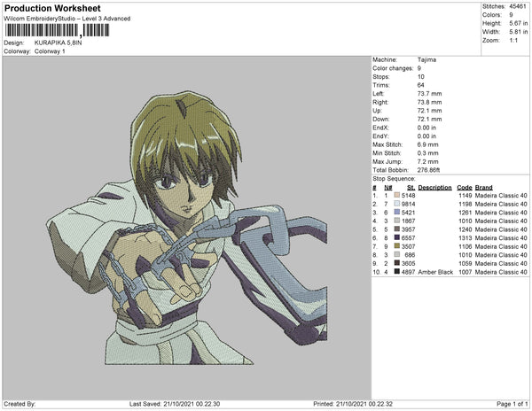The image size is (532, 411).
Task: Click the 'Created By:' footer label
Action: pyautogui.click(x=20, y=404)
